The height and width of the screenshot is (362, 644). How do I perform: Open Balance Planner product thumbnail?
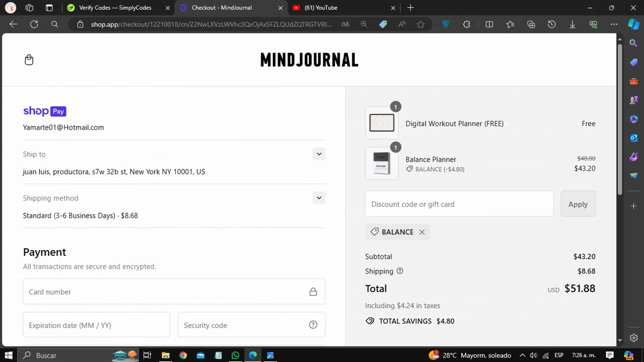[382, 163]
